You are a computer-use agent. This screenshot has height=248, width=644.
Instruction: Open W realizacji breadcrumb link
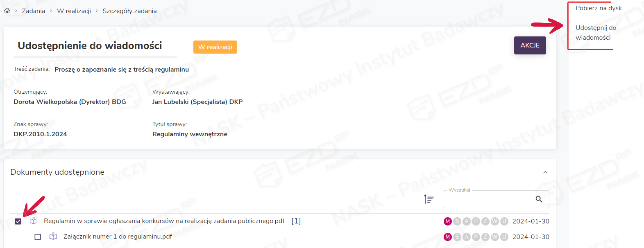tap(74, 11)
